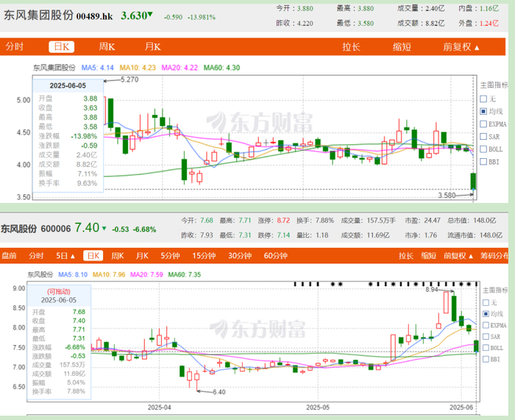Click 2025-05 axis label in bottom chart
Viewport: 515px width, 420px height.
point(318,407)
